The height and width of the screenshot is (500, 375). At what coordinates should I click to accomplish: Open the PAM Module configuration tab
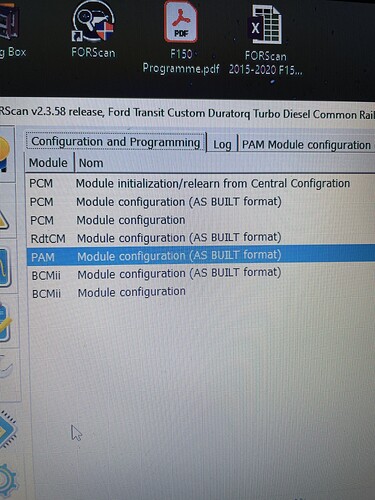click(x=306, y=145)
